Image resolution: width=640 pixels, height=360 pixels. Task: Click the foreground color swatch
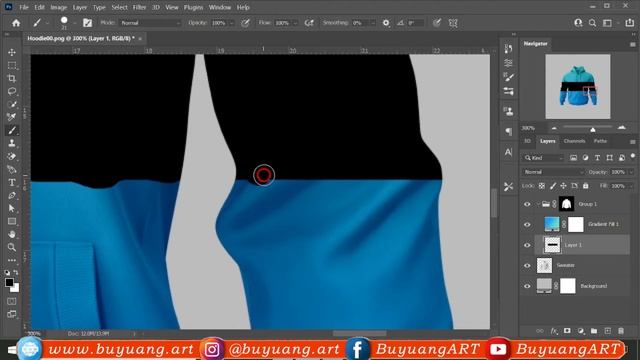tap(9, 282)
